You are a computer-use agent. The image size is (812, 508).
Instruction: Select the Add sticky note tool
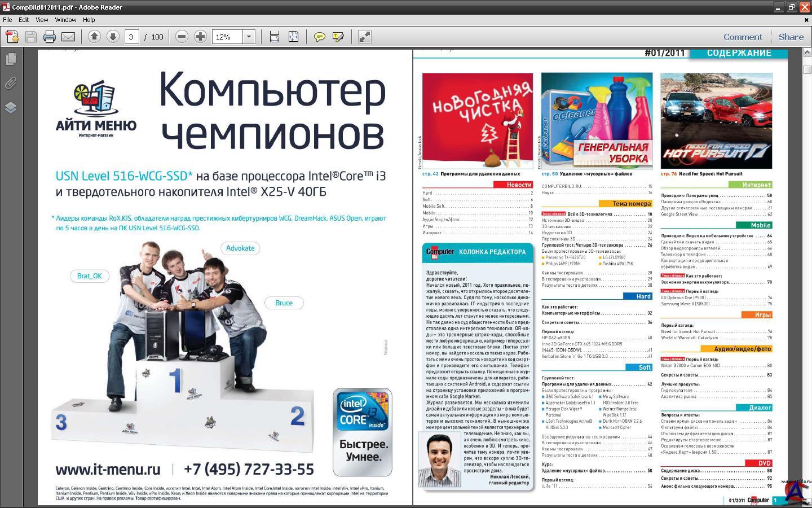click(319, 37)
